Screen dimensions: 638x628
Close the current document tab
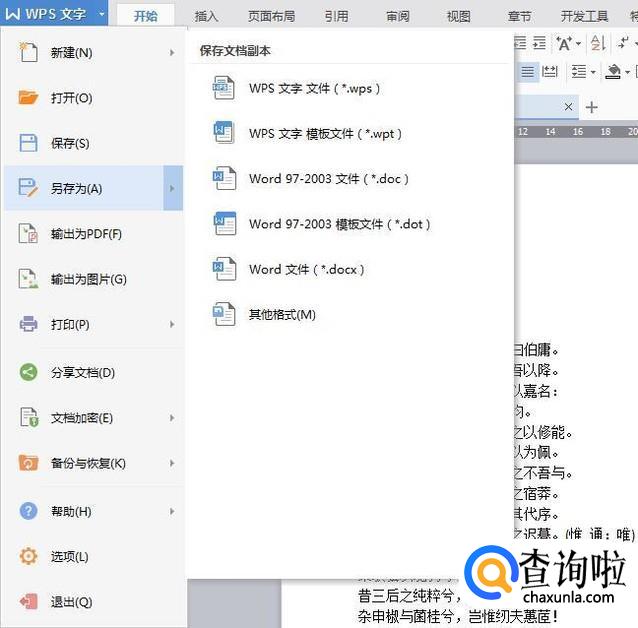568,107
